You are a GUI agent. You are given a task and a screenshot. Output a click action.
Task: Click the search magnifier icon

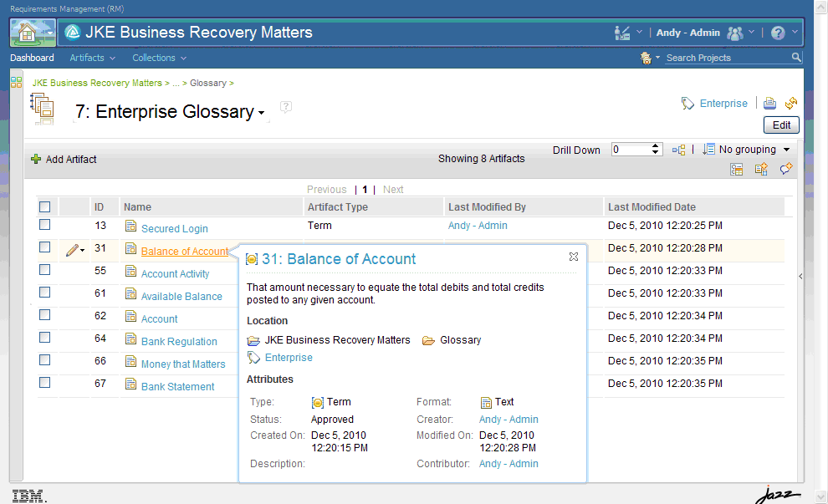[x=796, y=57]
